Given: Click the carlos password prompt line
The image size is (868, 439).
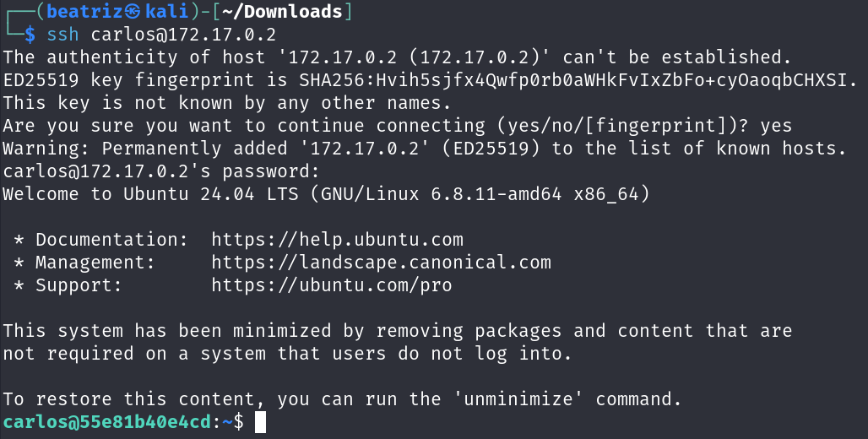Looking at the screenshot, I should coord(161,171).
